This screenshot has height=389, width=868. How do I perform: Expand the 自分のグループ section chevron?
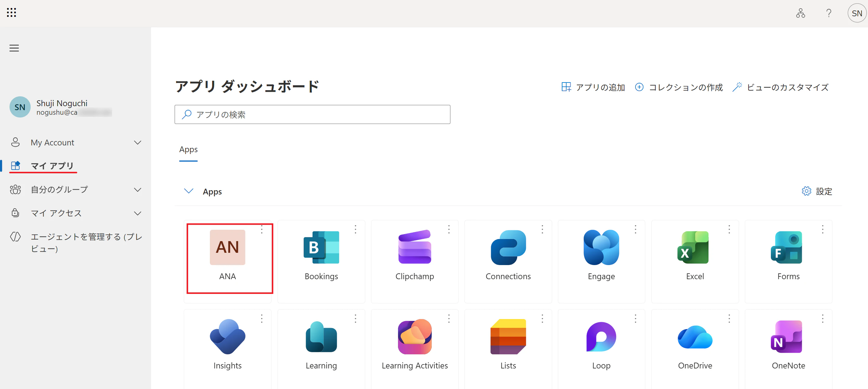[x=138, y=190]
